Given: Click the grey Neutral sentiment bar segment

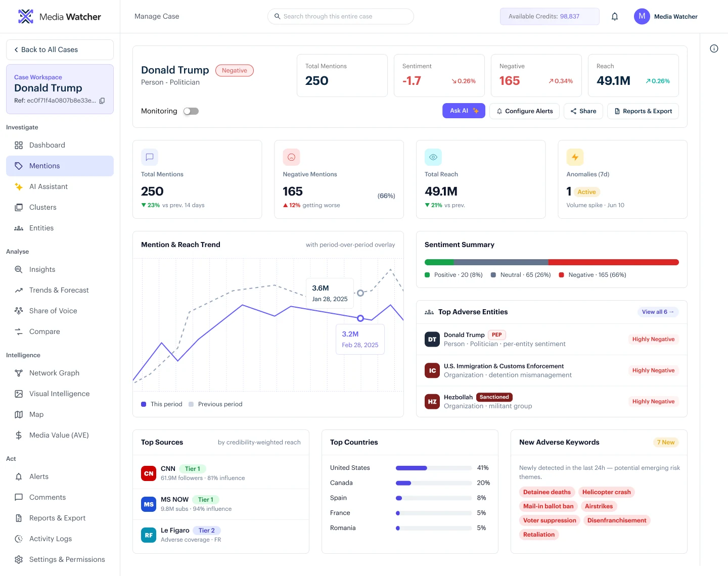Looking at the screenshot, I should [501, 262].
